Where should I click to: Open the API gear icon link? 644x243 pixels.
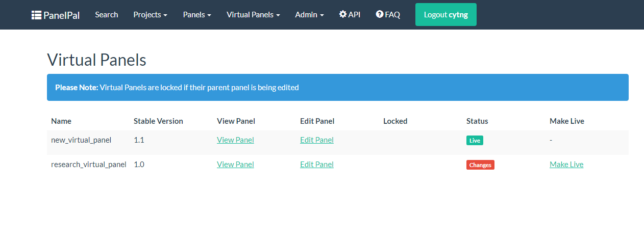pyautogui.click(x=350, y=15)
